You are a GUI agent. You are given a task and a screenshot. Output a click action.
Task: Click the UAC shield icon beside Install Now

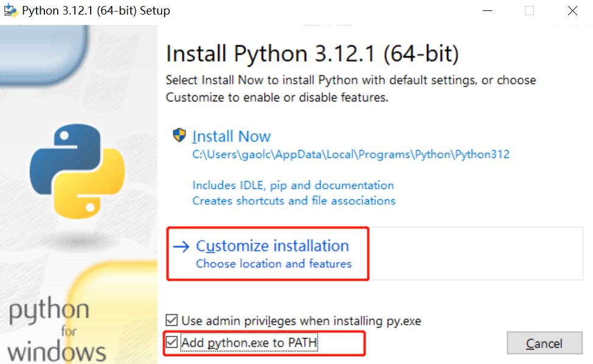click(179, 135)
